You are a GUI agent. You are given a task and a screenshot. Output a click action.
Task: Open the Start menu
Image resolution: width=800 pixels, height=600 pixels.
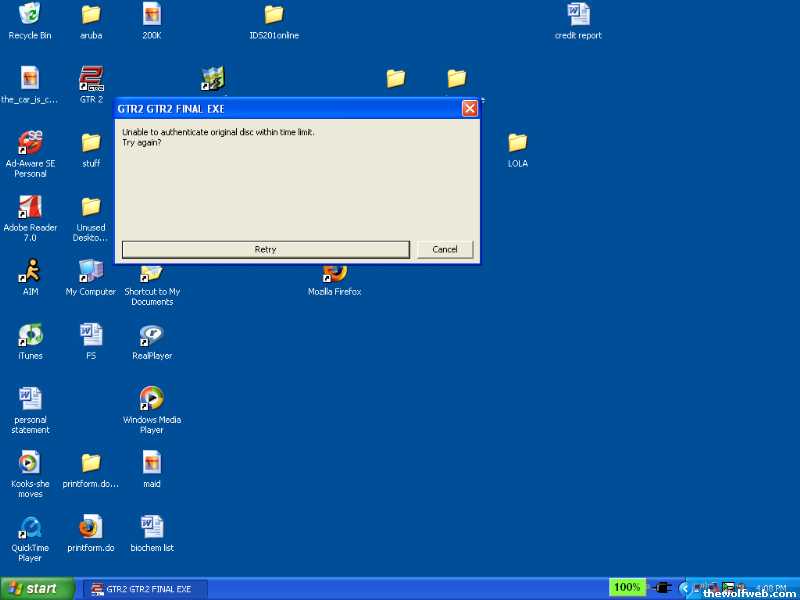38,588
